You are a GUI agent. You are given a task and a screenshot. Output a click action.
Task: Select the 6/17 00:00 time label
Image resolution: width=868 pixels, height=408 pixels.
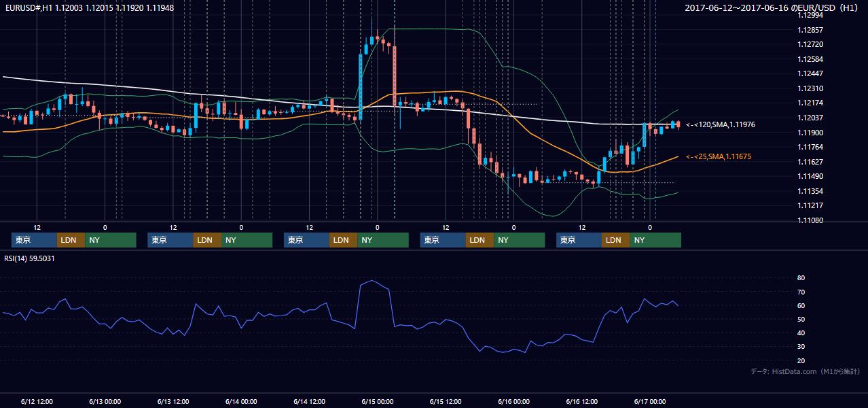(x=650, y=401)
